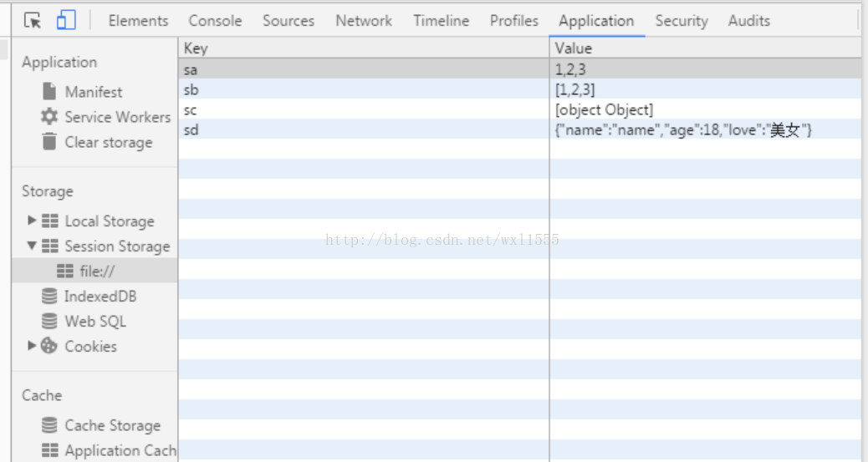Open the Security tab

(682, 21)
